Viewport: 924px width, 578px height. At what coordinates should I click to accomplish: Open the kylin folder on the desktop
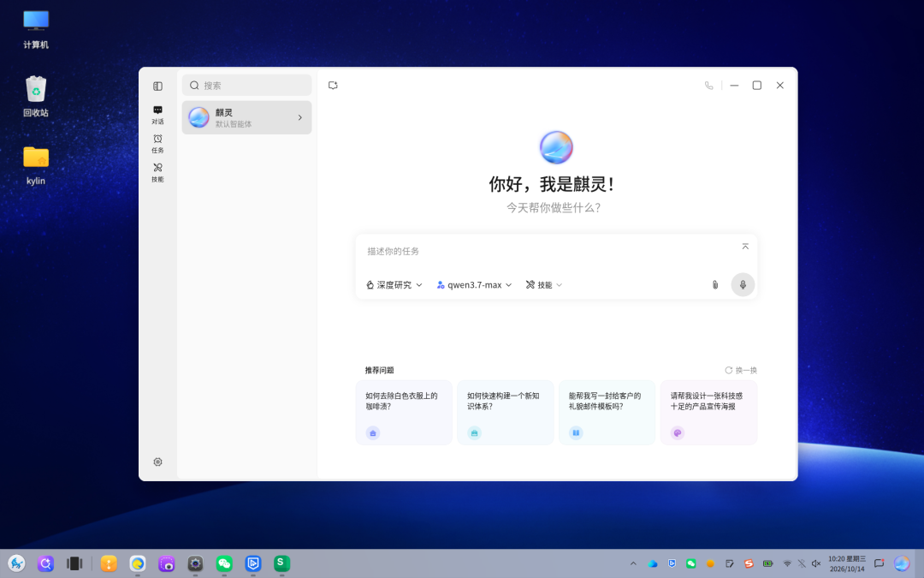[36, 165]
